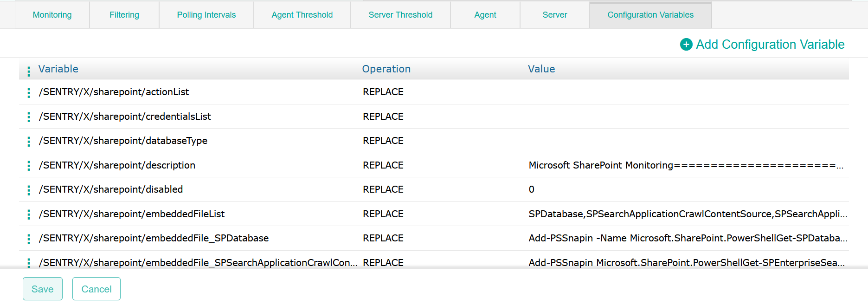Viewport: 868px width, 305px height.
Task: Click the value 0 for disabled
Action: click(x=532, y=189)
